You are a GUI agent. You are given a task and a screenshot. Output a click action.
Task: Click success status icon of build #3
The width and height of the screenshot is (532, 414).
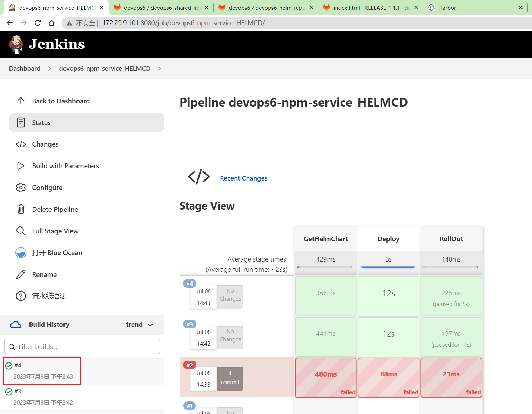(x=9, y=392)
